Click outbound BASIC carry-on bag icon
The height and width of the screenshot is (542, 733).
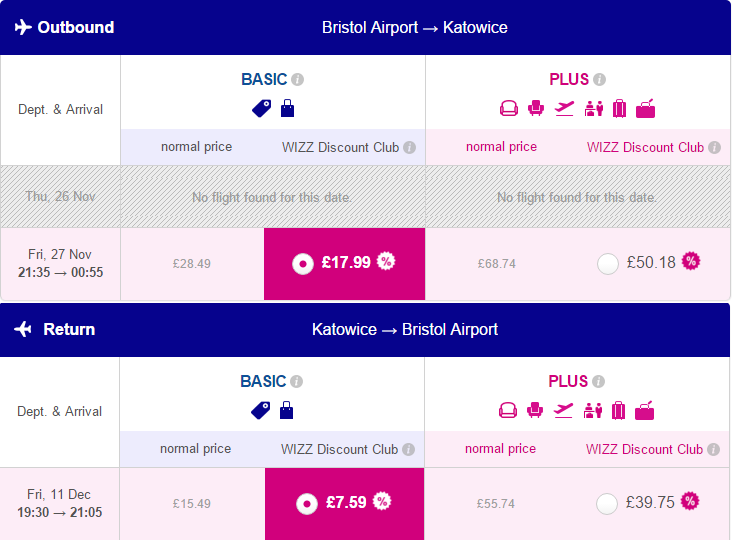tap(287, 108)
